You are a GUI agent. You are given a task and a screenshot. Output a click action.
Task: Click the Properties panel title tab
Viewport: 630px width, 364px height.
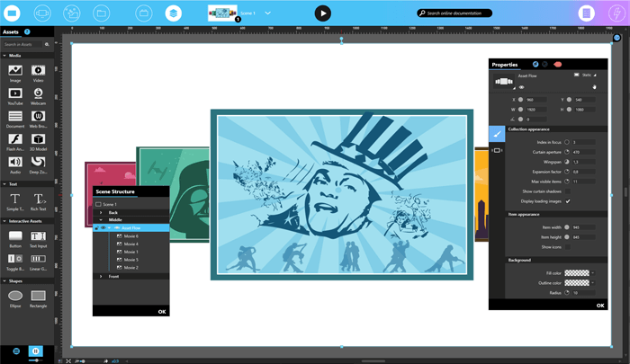[505, 65]
